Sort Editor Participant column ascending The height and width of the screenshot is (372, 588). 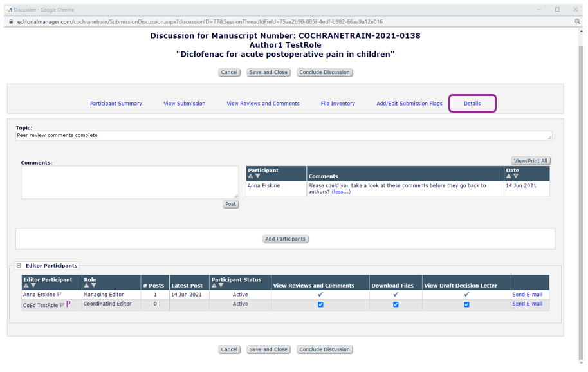click(26, 286)
